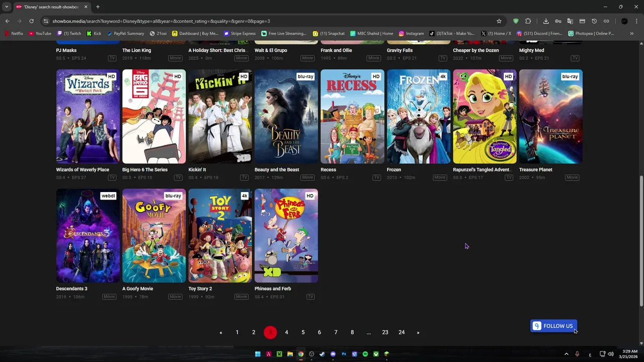Image resolution: width=644 pixels, height=362 pixels.
Task: Show hidden system tray icons
Action: coord(566,354)
